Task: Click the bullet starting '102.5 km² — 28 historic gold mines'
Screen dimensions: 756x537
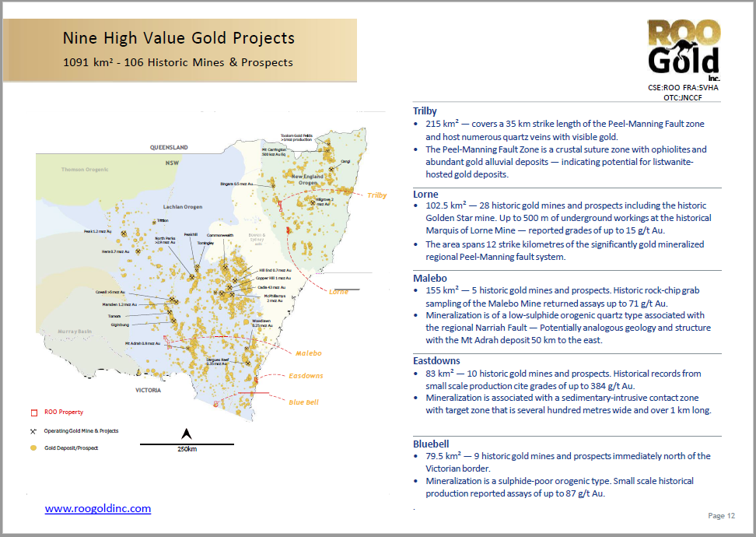Action: (569, 218)
